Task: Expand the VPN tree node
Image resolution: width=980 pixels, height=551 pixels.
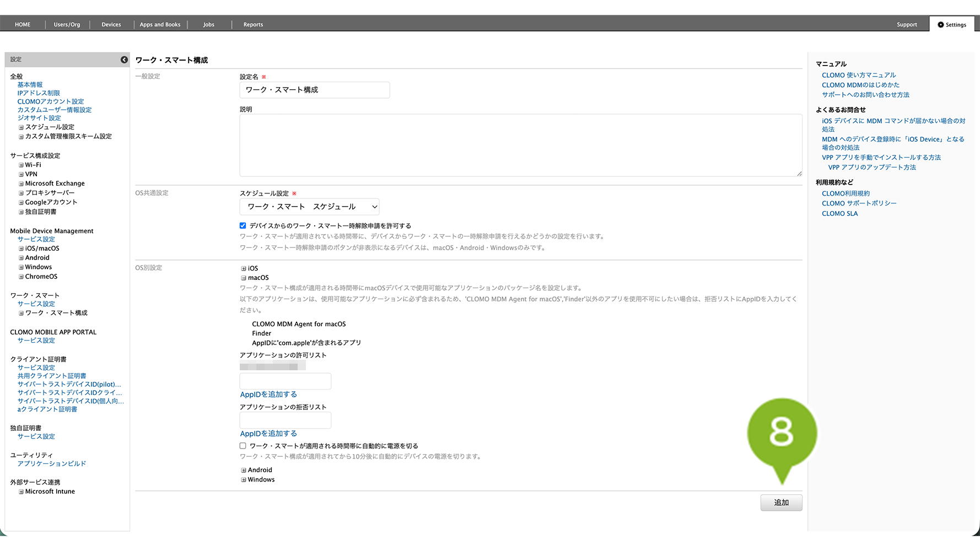Action: pos(21,175)
